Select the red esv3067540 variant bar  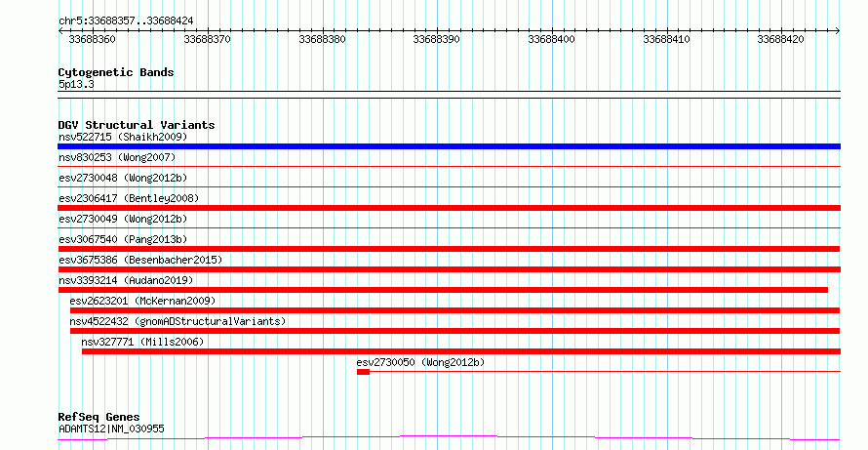449,249
